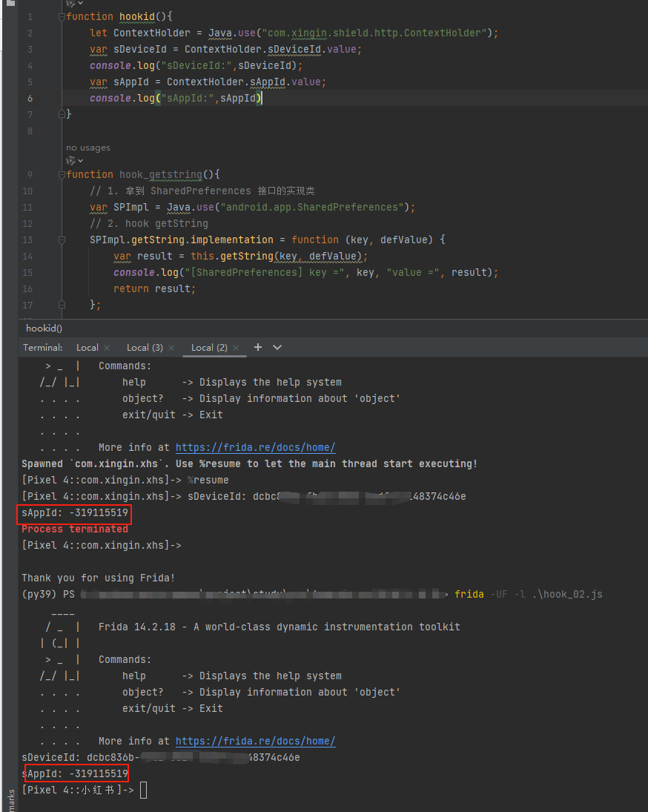
Task: Click the '[Pixel 4::小红书]->' prompt text
Action: pyautogui.click(x=78, y=790)
